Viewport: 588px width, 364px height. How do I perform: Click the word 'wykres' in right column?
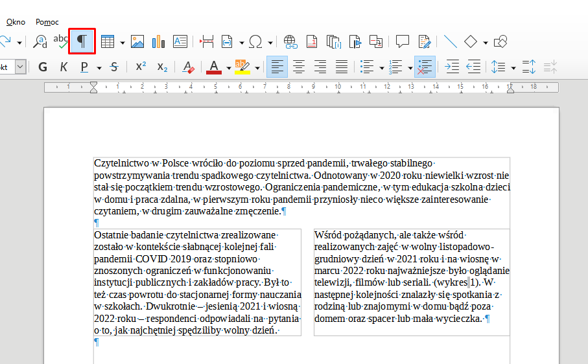tap(452, 282)
